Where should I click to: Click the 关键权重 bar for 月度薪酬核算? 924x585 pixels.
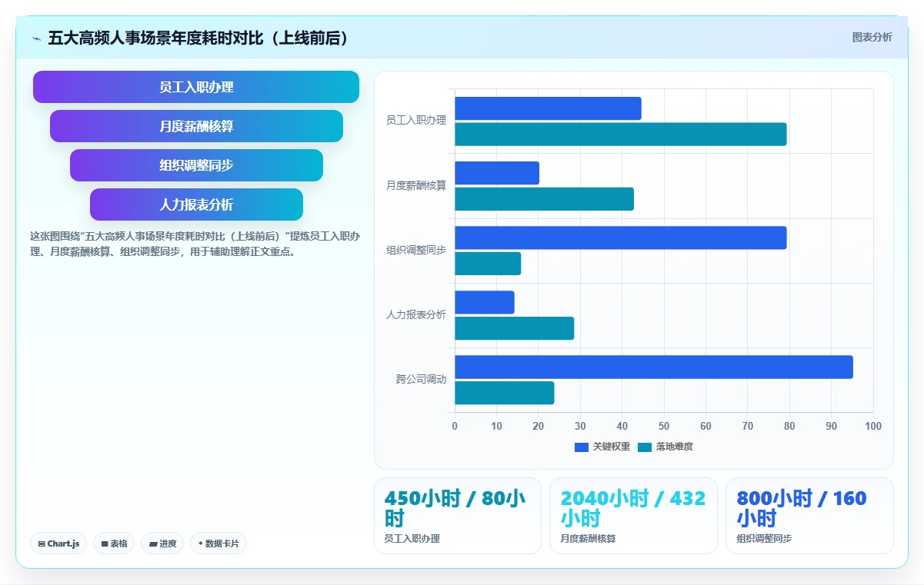coord(497,173)
